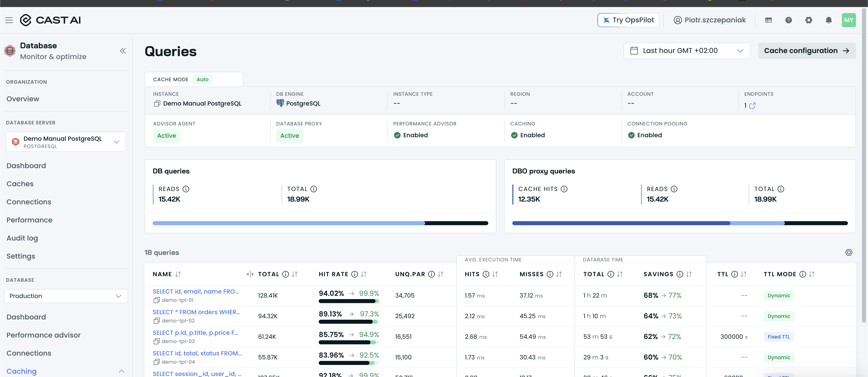The image size is (868, 377).
Task: Open Performance page
Action: pyautogui.click(x=29, y=220)
